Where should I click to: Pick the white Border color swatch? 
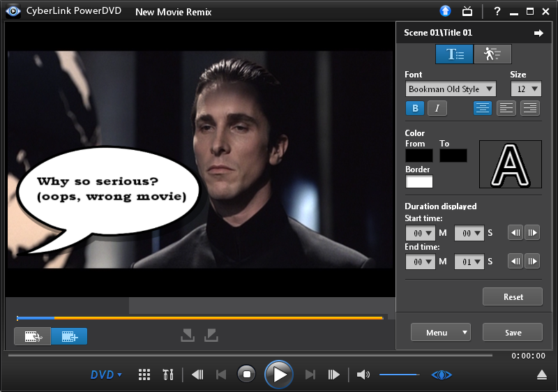point(419,181)
